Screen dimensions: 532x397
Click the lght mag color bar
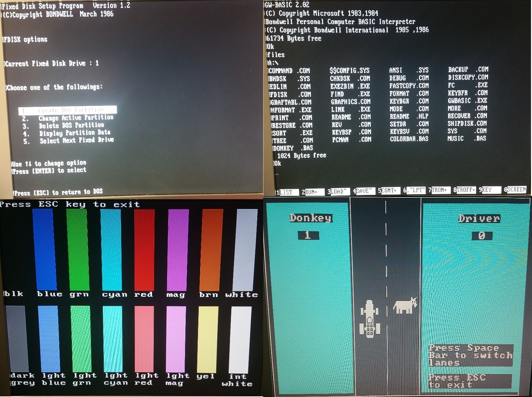pyautogui.click(x=176, y=339)
